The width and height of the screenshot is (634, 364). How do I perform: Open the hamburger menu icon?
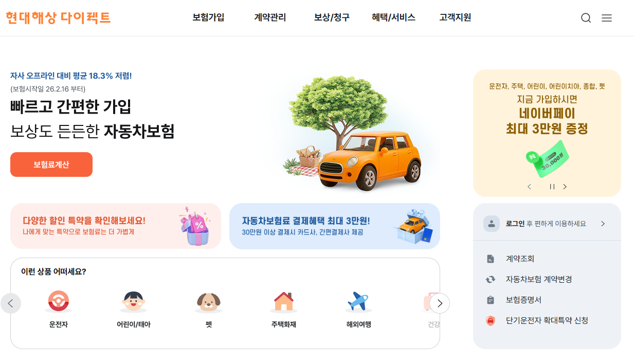point(607,18)
